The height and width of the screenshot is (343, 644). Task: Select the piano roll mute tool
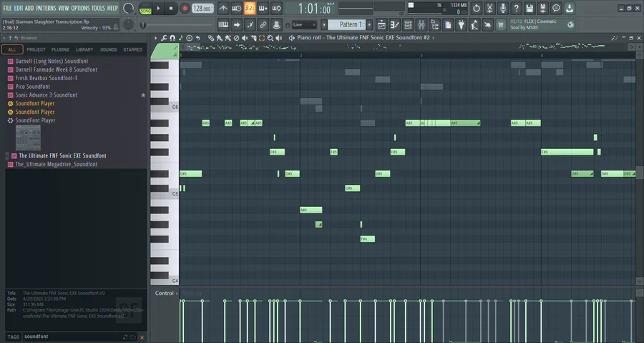(245, 38)
